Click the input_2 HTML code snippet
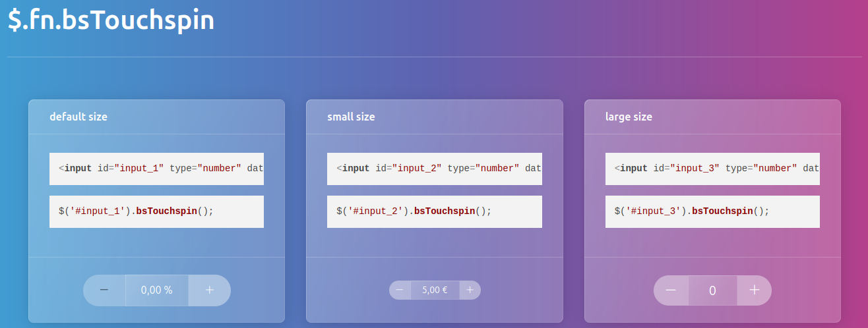 point(434,169)
